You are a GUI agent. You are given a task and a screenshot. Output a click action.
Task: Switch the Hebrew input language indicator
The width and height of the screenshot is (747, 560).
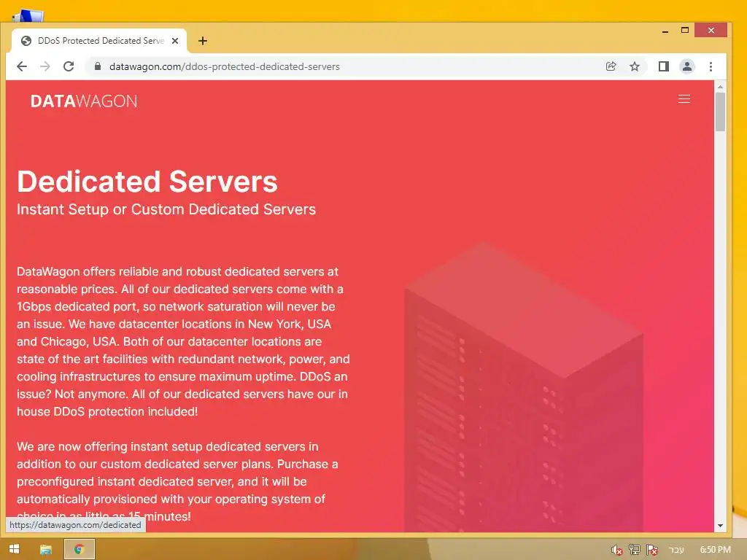(676, 550)
